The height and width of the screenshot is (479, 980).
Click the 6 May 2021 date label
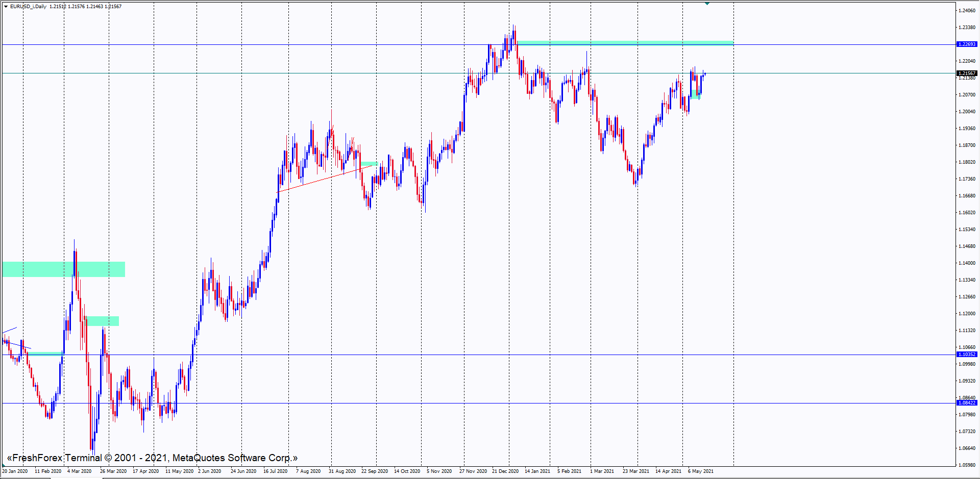pos(700,471)
